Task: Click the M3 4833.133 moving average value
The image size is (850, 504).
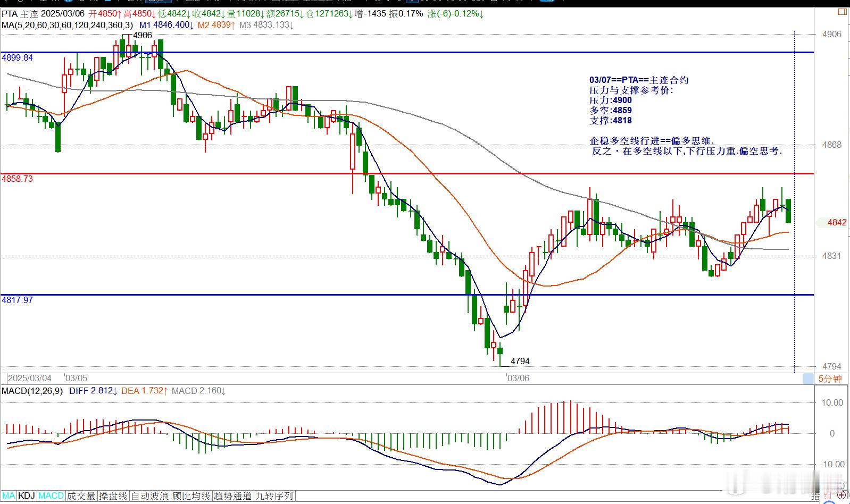Action: tap(267, 24)
